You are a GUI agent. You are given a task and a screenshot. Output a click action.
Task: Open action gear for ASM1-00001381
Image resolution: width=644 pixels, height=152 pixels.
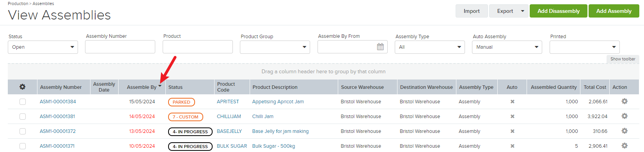tap(624, 116)
